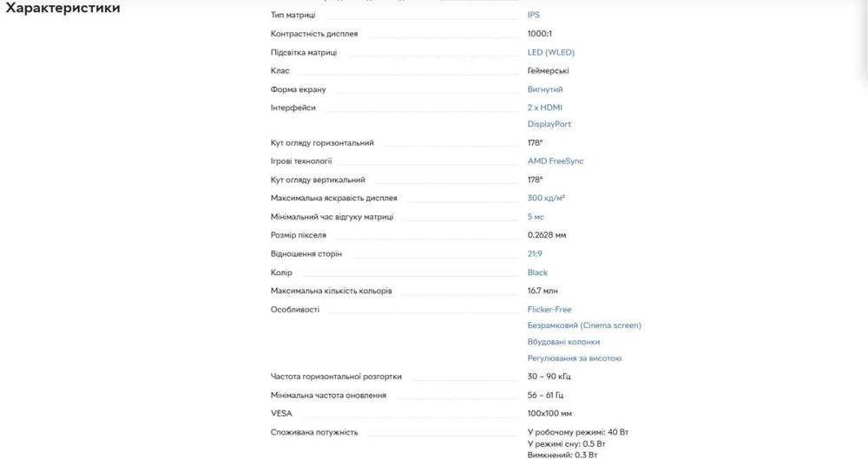Click the IPS matrix type link
868x459 pixels.
point(533,15)
